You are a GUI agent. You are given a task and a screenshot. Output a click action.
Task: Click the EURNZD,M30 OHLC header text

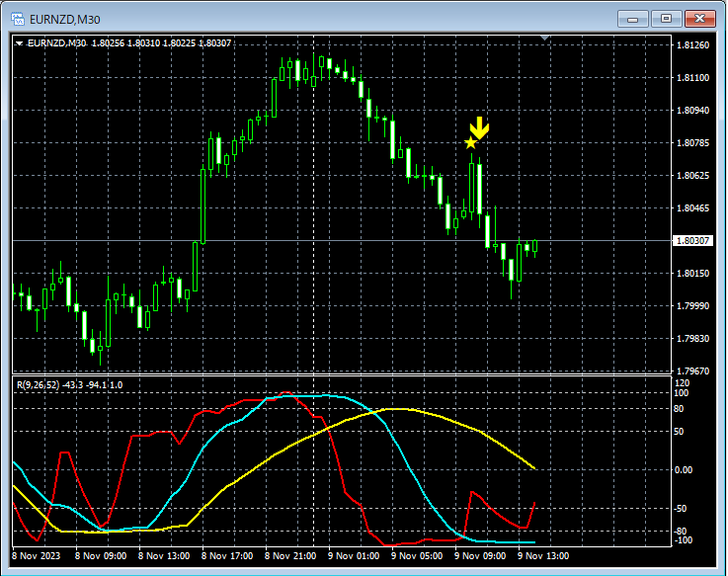point(129,43)
